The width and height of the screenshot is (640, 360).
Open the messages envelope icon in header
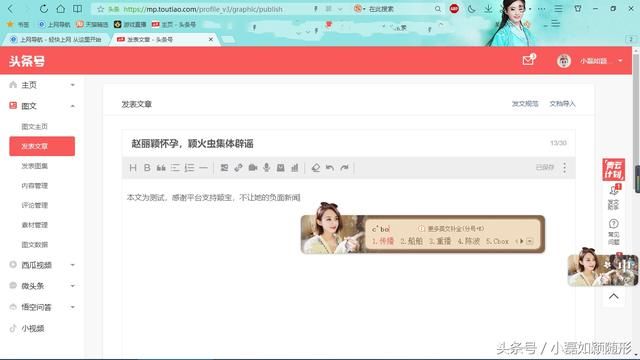point(529,60)
